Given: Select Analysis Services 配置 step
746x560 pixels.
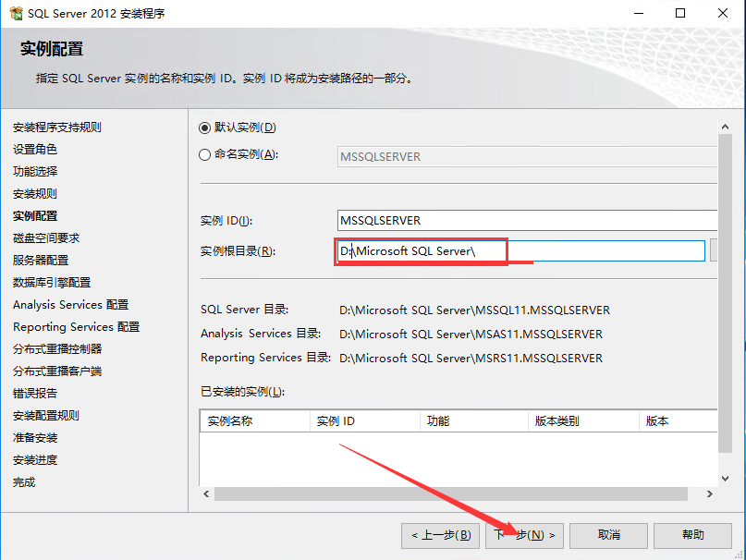Looking at the screenshot, I should 71,305.
